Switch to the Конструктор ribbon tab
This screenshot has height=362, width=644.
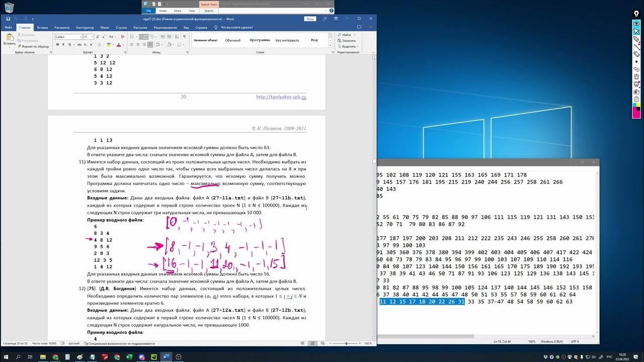(x=85, y=27)
